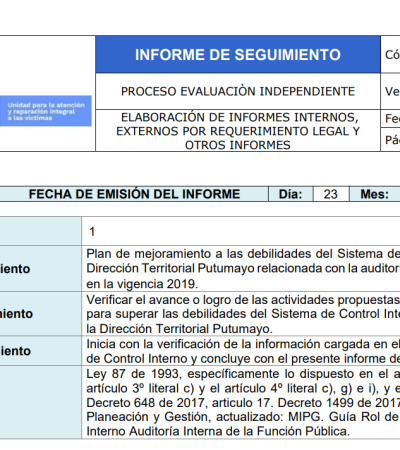Click the Unidad para las víctimas logo

(x=46, y=111)
